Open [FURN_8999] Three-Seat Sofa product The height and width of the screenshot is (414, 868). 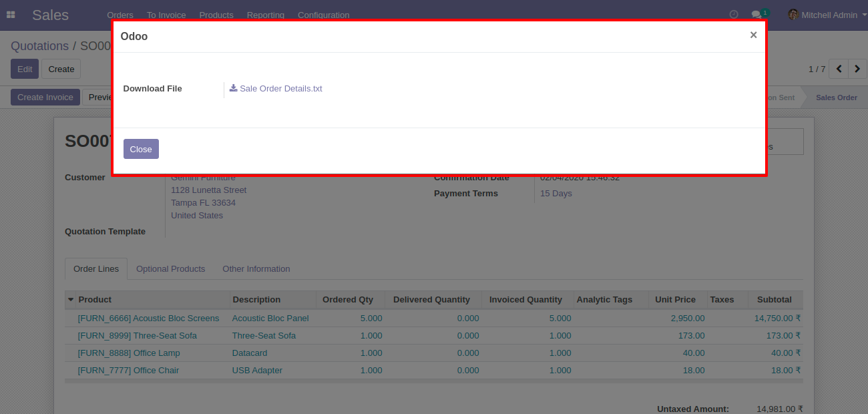(138, 336)
